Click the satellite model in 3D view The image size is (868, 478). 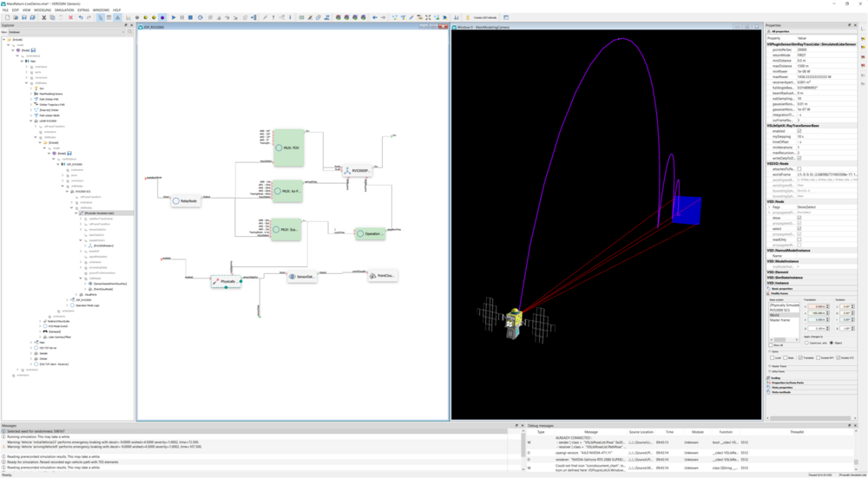coord(514,323)
